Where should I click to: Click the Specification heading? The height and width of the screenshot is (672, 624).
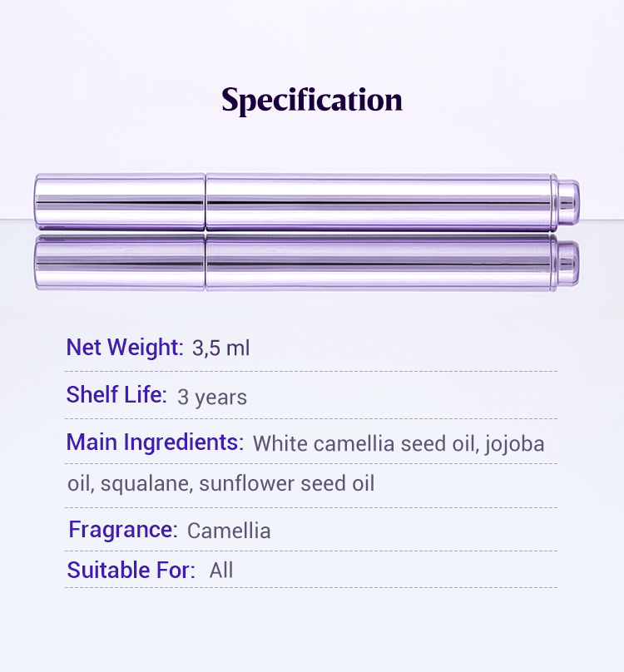[312, 101]
